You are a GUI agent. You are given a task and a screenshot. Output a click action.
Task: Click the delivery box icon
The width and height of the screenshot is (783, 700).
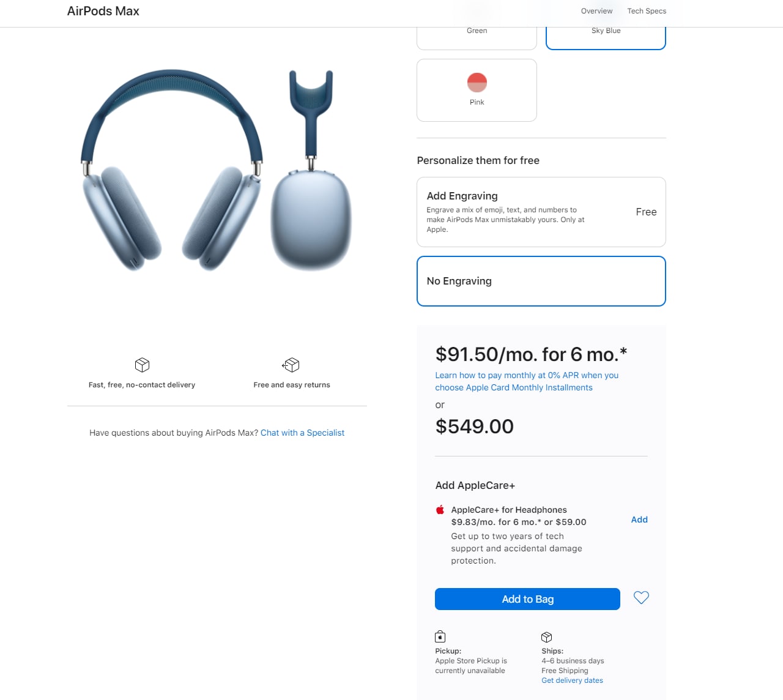(142, 365)
